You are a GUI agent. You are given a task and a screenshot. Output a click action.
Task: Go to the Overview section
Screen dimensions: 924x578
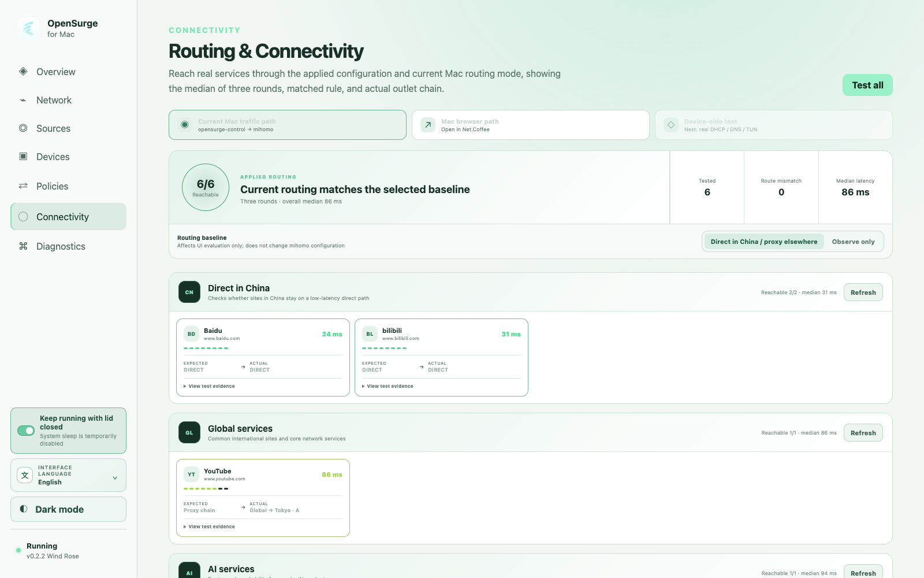pyautogui.click(x=68, y=72)
